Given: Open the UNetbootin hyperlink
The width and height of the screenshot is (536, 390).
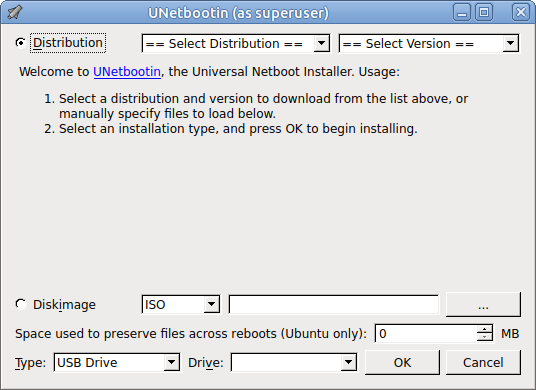Looking at the screenshot, I should pyautogui.click(x=127, y=72).
